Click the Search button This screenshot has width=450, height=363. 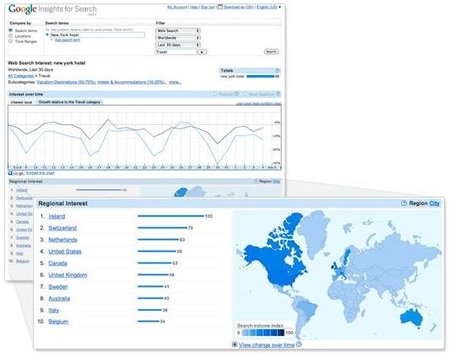(x=271, y=52)
